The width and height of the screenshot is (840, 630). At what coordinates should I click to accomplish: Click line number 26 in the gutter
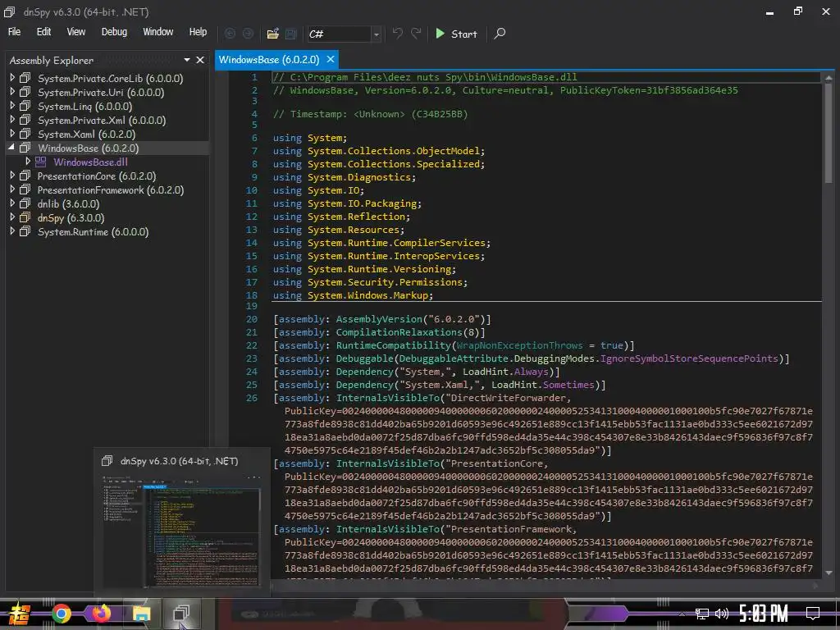tap(252, 398)
